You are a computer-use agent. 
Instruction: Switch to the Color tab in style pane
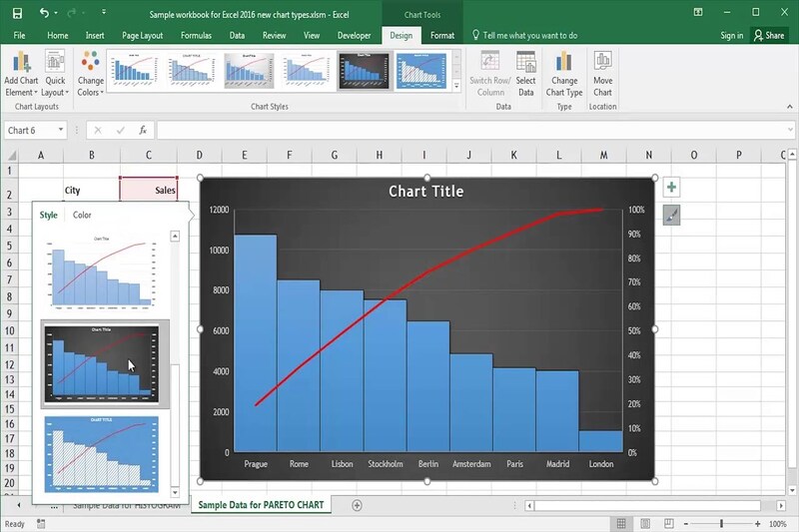(82, 215)
